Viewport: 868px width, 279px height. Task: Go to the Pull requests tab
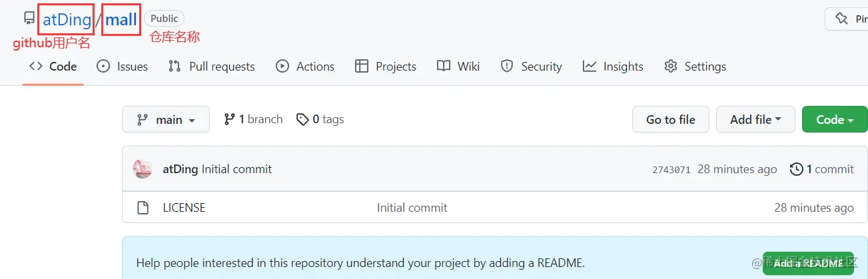coord(212,67)
